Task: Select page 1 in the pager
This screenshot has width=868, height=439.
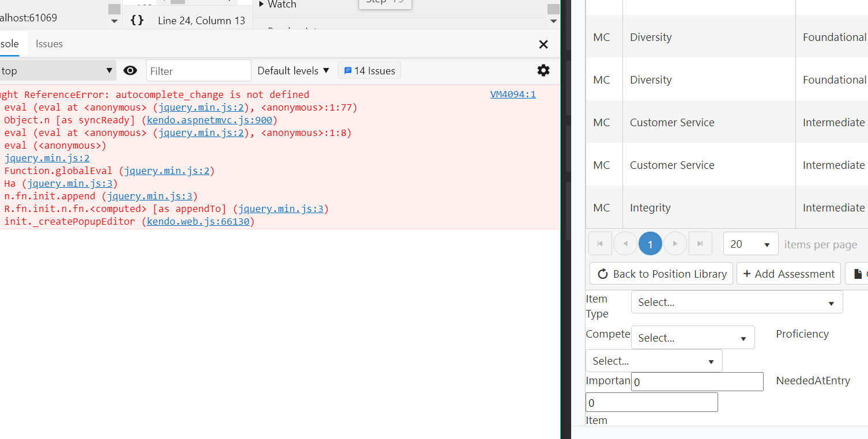Action: click(x=650, y=244)
